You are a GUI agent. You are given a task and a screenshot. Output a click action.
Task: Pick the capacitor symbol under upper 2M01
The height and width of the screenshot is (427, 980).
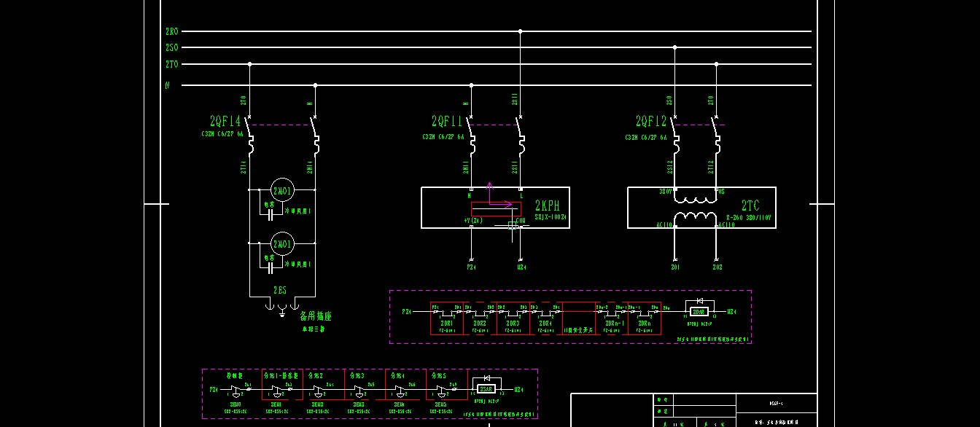tap(271, 214)
